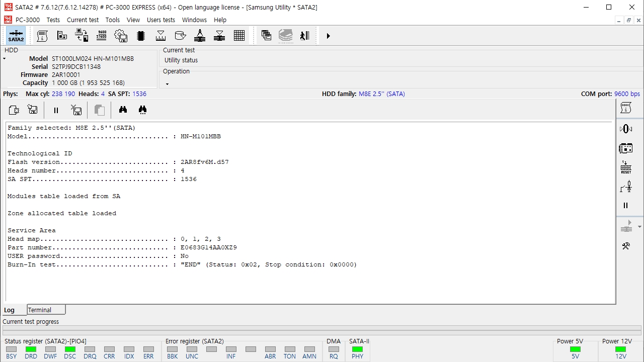Click the firmware value 2AR10001
Screen dimensions: 644x362
[66, 75]
